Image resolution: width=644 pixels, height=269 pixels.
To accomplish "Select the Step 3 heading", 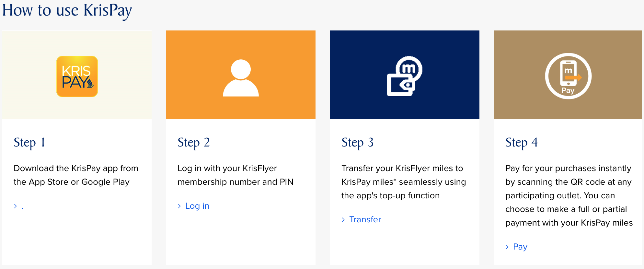I will pos(358,143).
